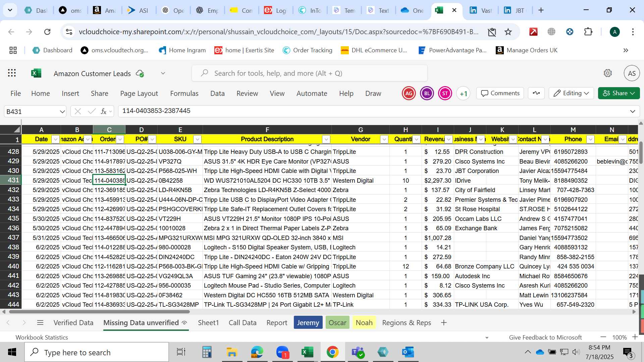The height and width of the screenshot is (362, 644).
Task: Open Outlook from taskbar
Action: (x=408, y=352)
